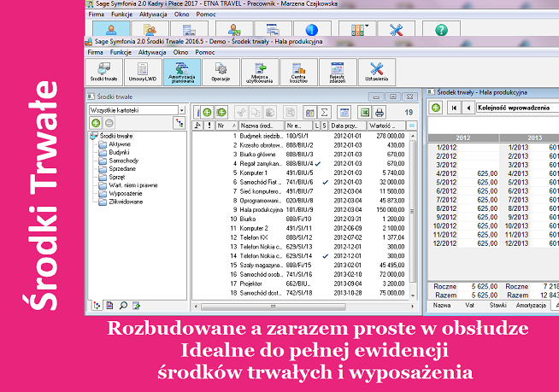Select row 17 Projektor in list

[301, 284]
